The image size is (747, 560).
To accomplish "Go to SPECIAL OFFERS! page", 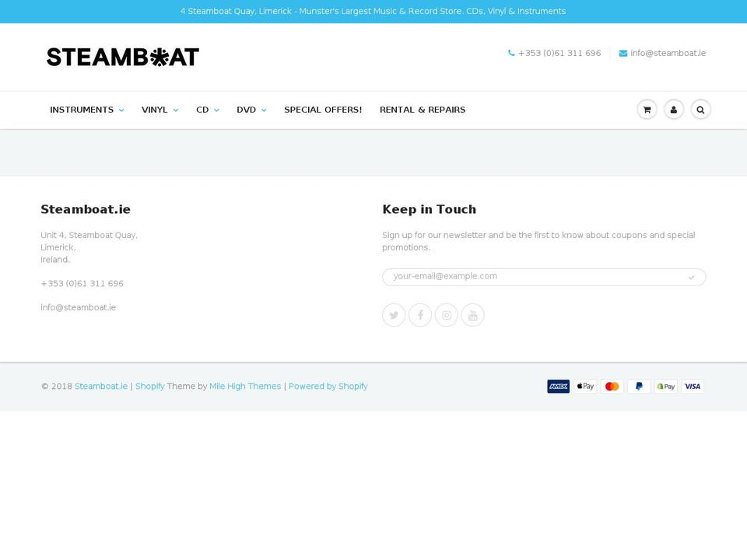I will (323, 110).
